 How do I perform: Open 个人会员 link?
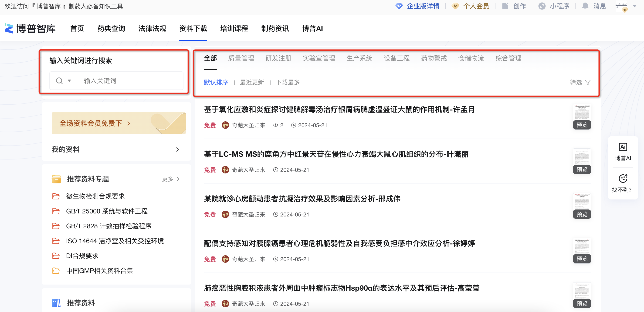476,6
